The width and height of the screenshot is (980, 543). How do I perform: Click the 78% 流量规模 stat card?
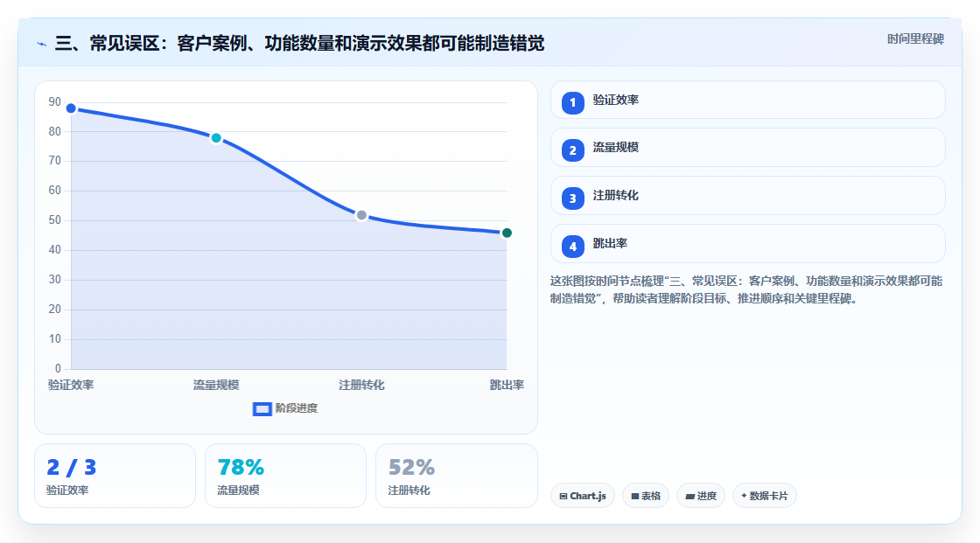click(x=285, y=477)
